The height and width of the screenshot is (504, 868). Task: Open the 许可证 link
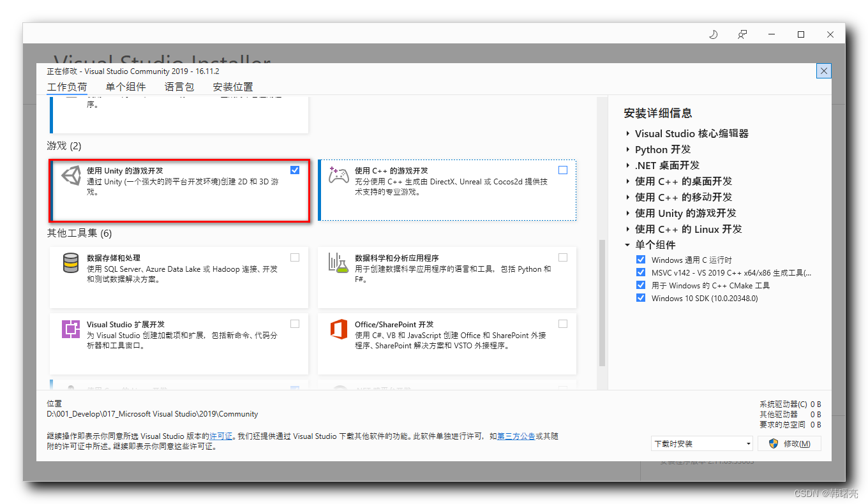click(x=221, y=436)
